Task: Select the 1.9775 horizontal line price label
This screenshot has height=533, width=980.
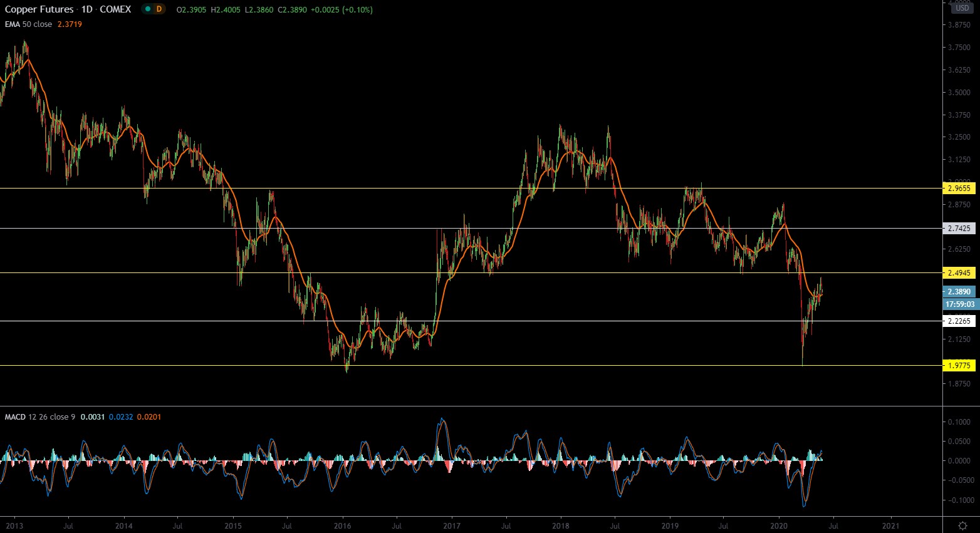Action: (x=959, y=366)
